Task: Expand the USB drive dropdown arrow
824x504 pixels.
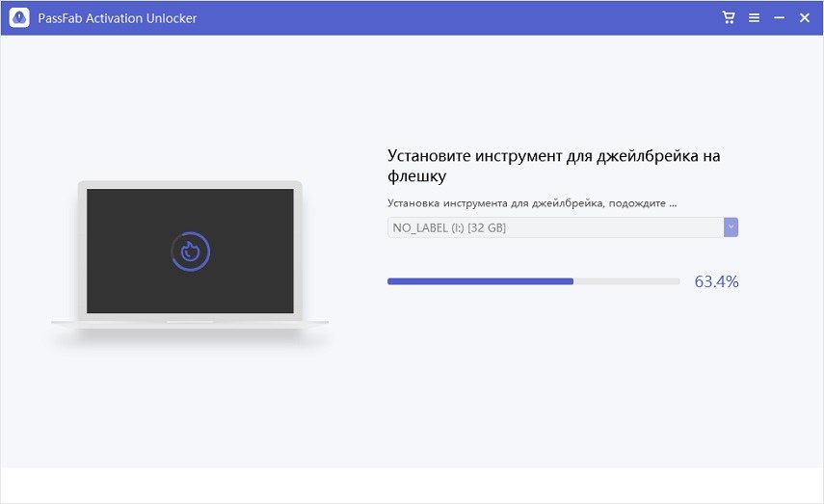Action: 731,227
